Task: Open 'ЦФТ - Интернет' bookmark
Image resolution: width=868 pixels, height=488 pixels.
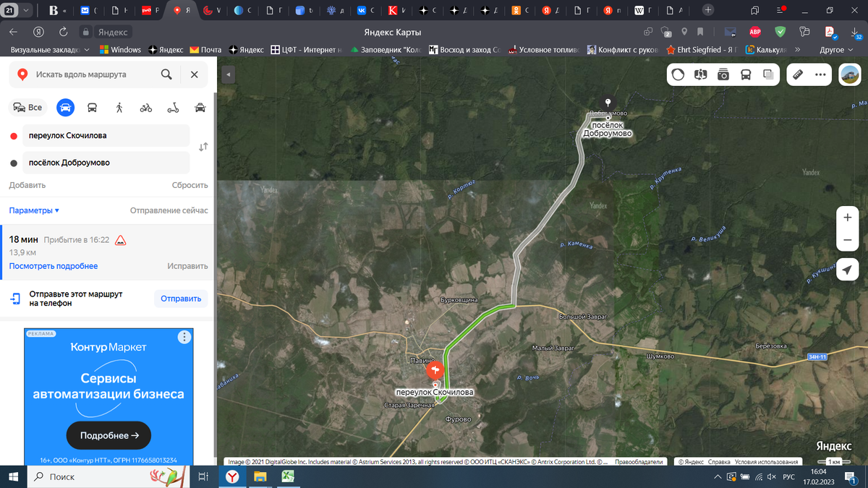Action: pos(306,50)
